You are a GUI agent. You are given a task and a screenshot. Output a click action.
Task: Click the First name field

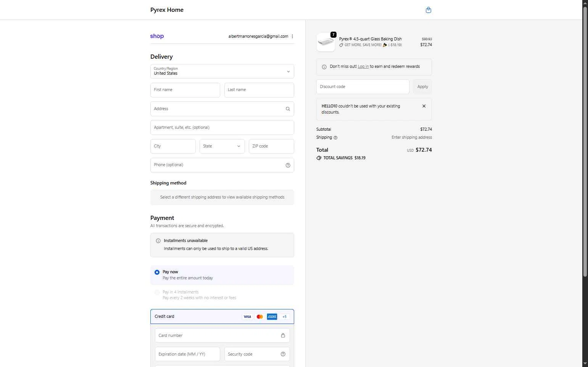(185, 90)
